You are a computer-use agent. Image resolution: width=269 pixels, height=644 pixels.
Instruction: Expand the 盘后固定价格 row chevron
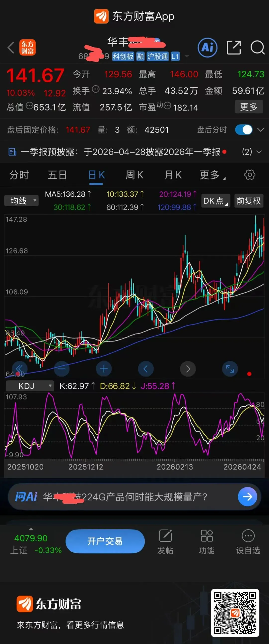(261, 129)
